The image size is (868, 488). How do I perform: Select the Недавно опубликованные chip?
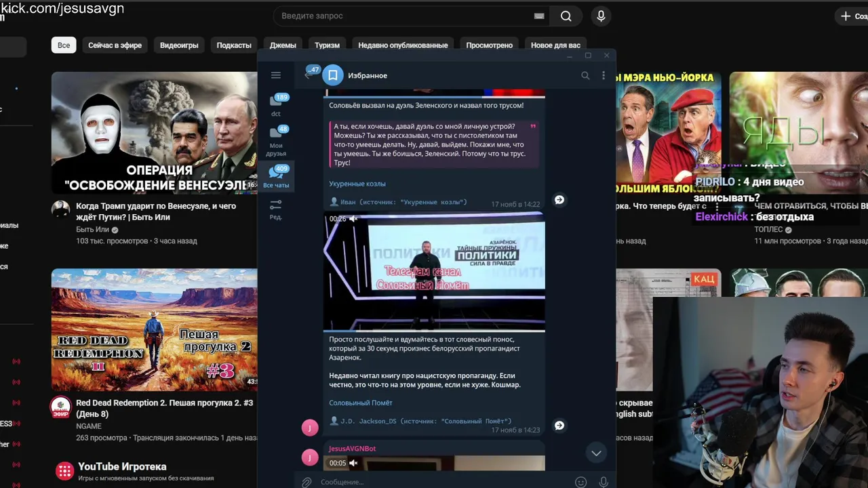403,45
